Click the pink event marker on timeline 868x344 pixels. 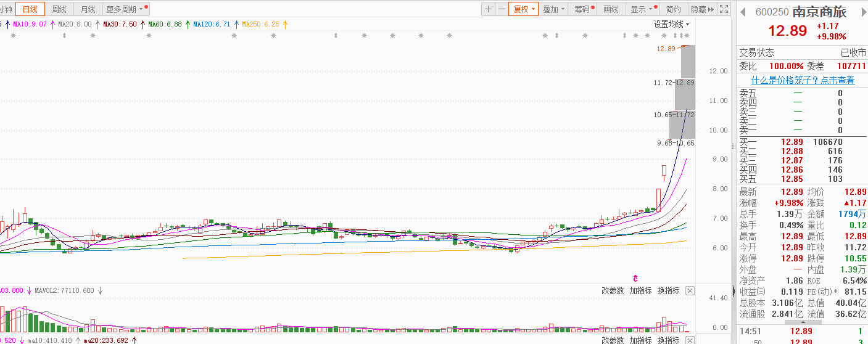pyautogui.click(x=635, y=278)
